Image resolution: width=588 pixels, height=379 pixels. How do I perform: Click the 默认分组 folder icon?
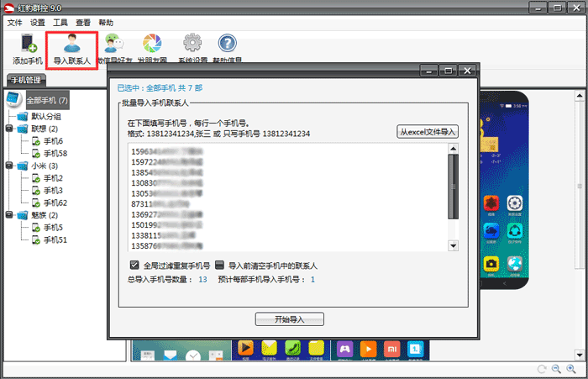coord(22,116)
